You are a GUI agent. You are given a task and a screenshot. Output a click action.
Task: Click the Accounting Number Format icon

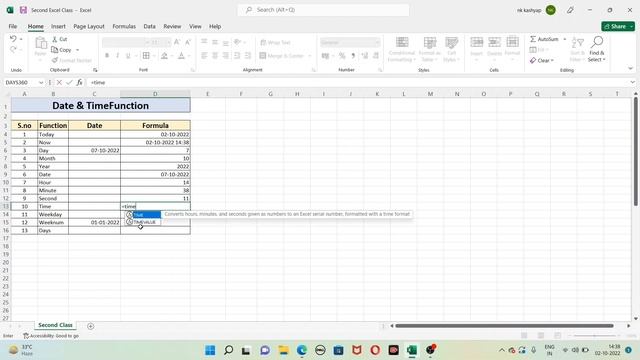(325, 56)
